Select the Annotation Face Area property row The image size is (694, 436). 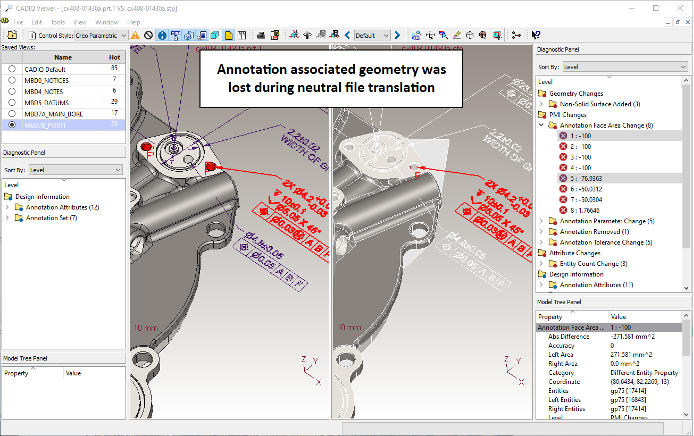click(609, 327)
